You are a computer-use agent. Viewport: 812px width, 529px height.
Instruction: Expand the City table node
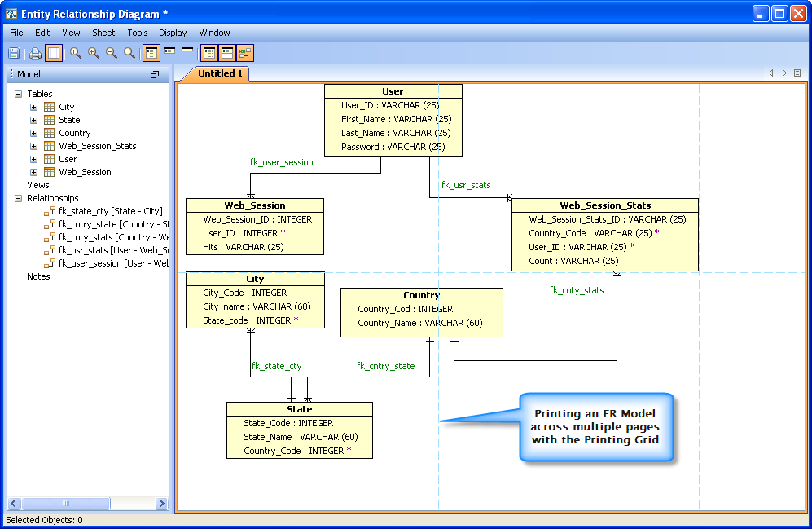coord(33,108)
